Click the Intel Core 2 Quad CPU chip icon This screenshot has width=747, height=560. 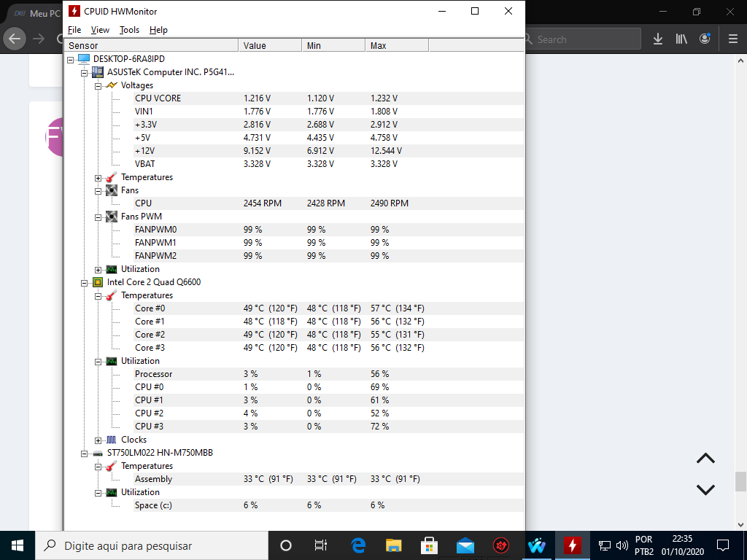(x=98, y=282)
